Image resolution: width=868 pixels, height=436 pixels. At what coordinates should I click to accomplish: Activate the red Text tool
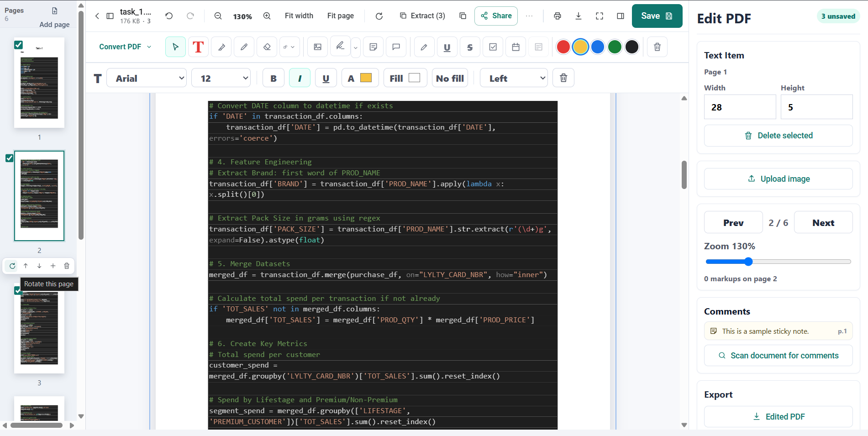(x=198, y=47)
